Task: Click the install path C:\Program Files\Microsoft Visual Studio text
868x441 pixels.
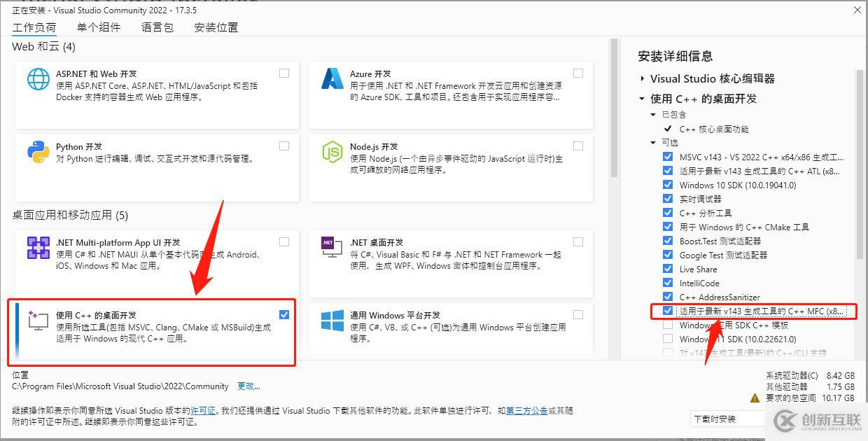Action: click(x=120, y=386)
